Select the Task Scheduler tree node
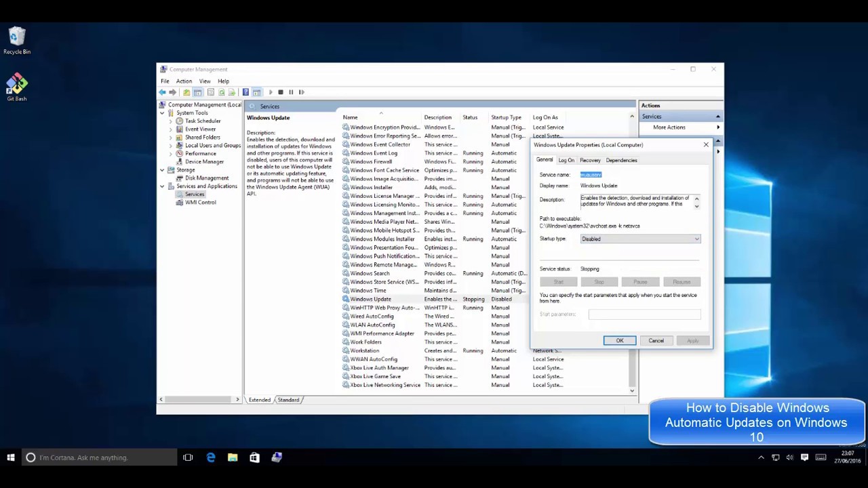 click(202, 121)
